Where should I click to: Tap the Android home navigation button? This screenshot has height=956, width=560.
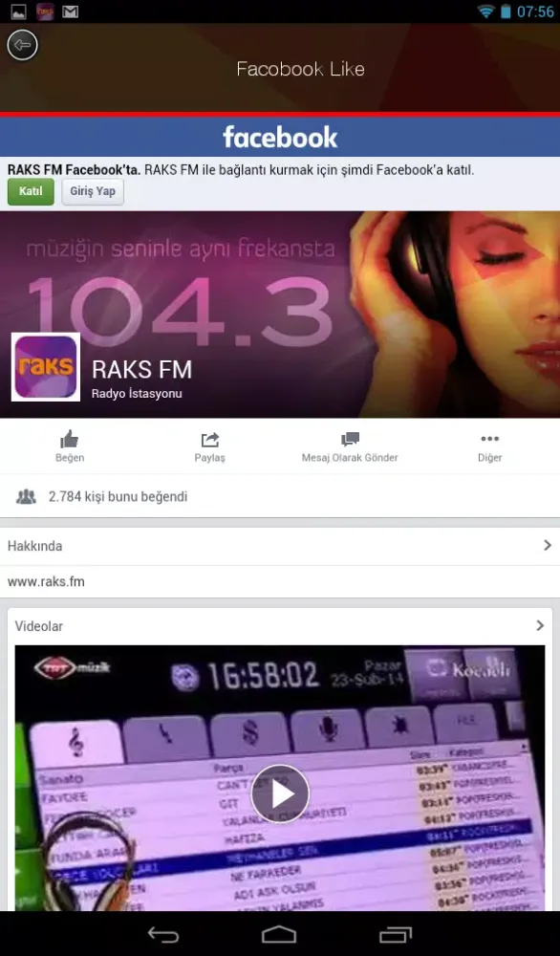(280, 934)
